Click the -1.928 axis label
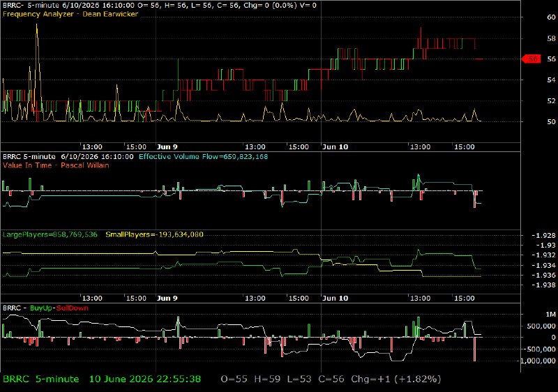Image resolution: width=558 pixels, height=392 pixels. (x=543, y=235)
